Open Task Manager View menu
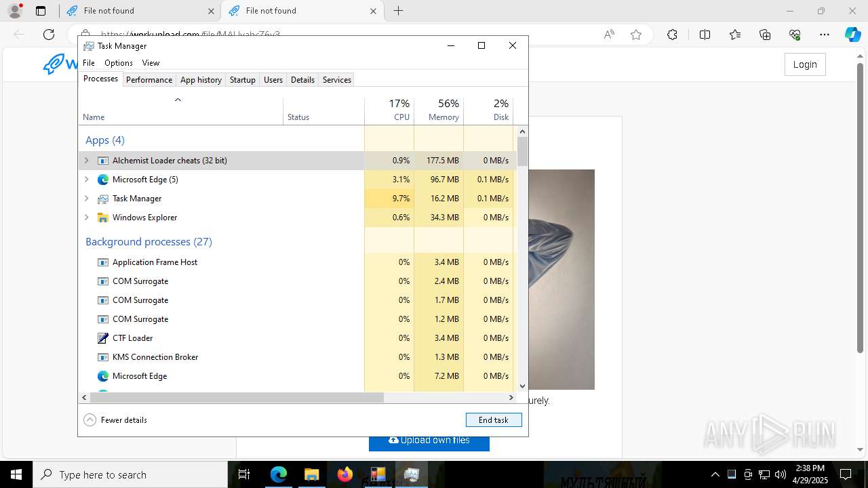This screenshot has height=488, width=868. (x=151, y=63)
